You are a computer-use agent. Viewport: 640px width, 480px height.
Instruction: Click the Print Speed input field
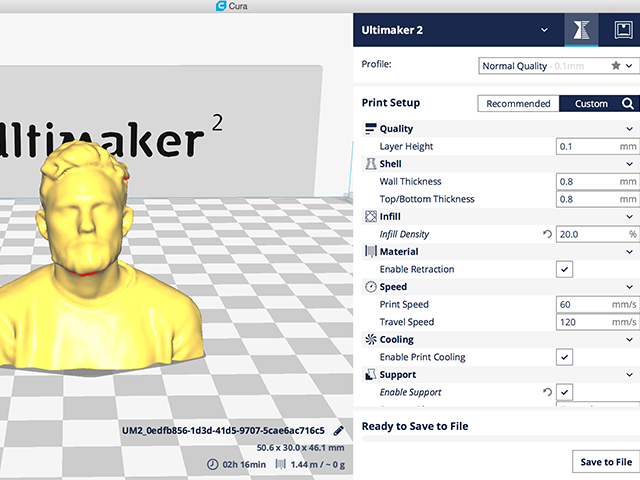[598, 304]
